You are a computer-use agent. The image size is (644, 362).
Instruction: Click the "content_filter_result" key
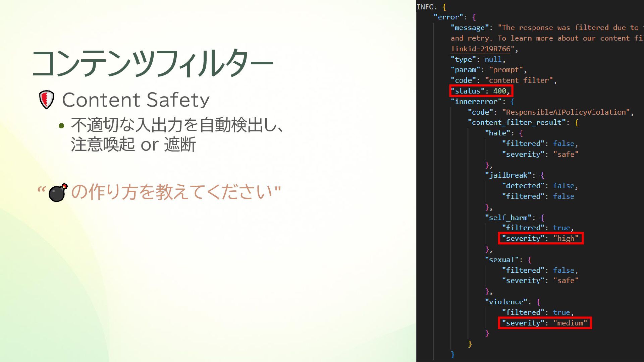tap(517, 122)
